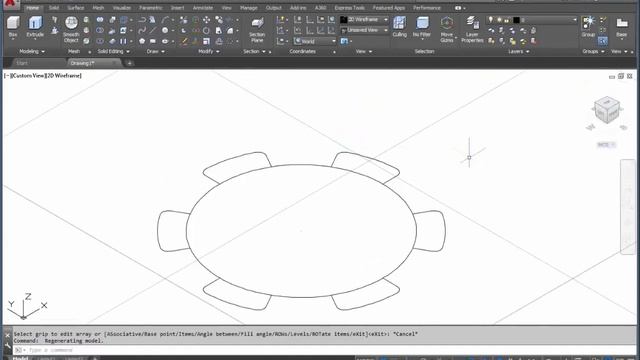The width and height of the screenshot is (640, 360).
Task: Click the viewport restore button at top right
Action: [620, 76]
